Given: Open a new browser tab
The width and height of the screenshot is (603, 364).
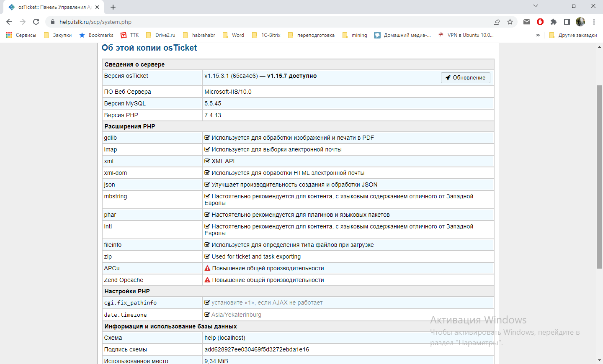Looking at the screenshot, I should (x=113, y=7).
